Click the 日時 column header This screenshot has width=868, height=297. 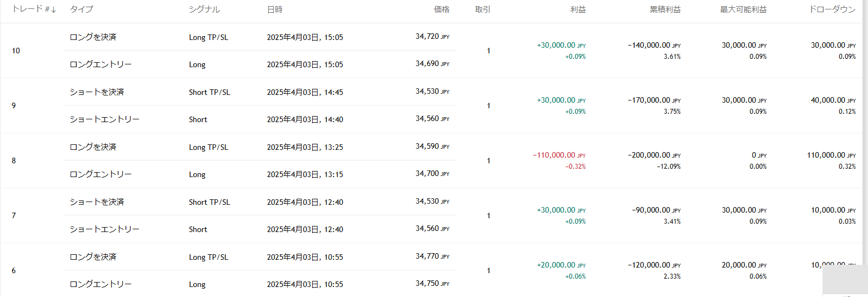coord(275,9)
